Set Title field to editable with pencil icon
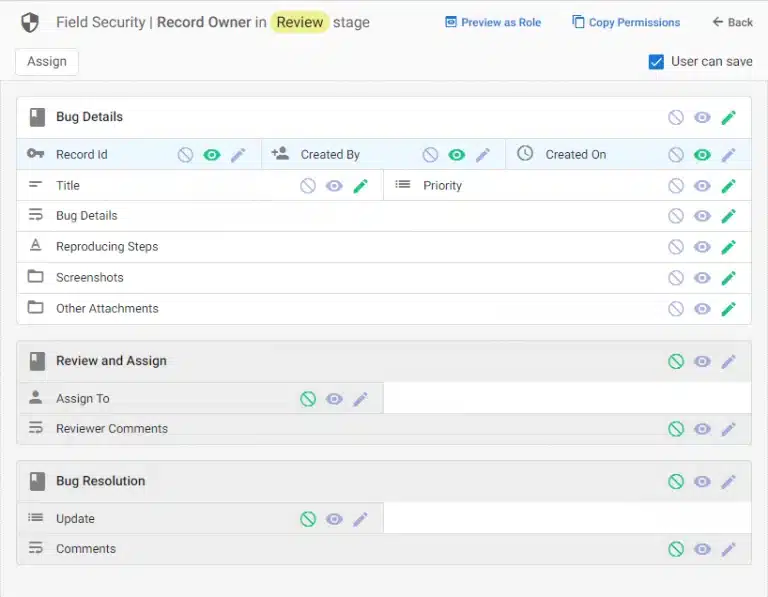The image size is (768, 597). click(360, 186)
